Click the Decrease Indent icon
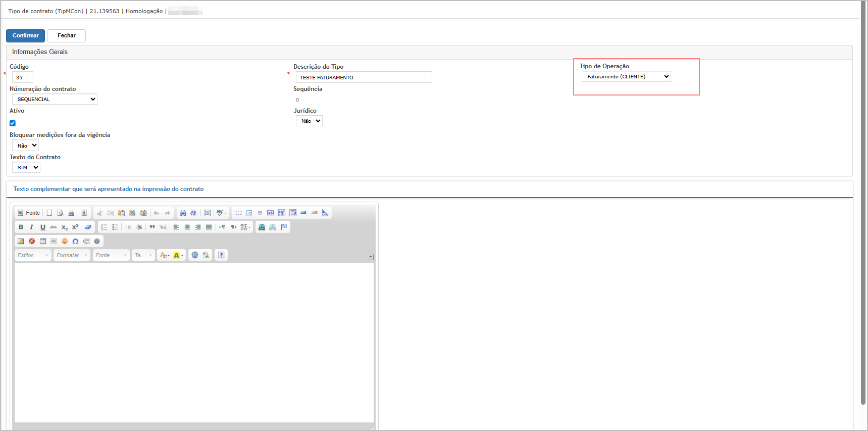 (128, 227)
